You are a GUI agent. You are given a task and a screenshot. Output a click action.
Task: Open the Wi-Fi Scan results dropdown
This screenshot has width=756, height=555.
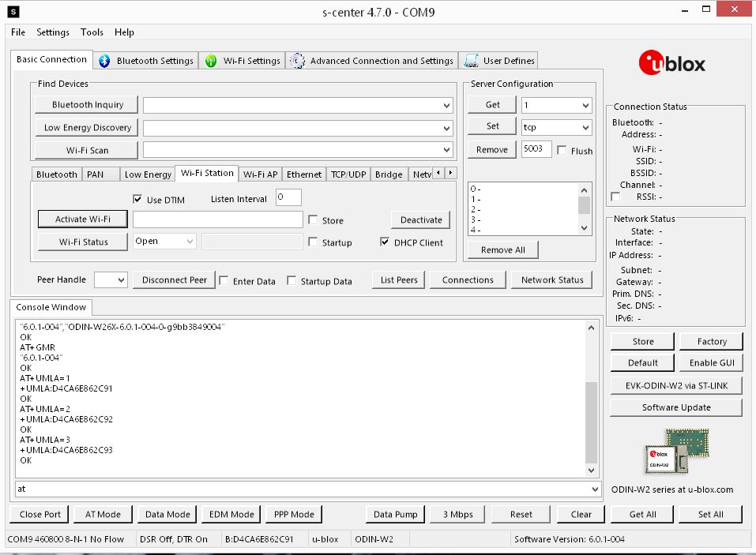447,150
